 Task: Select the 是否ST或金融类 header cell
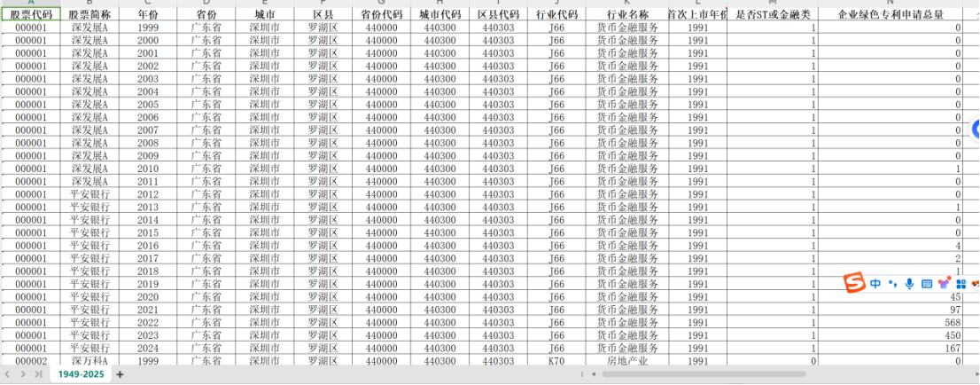773,14
